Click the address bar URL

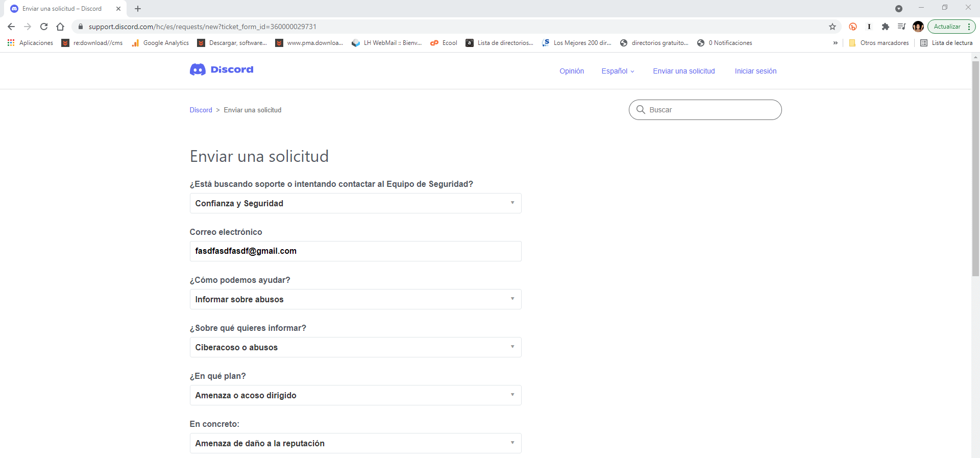pyautogui.click(x=202, y=27)
